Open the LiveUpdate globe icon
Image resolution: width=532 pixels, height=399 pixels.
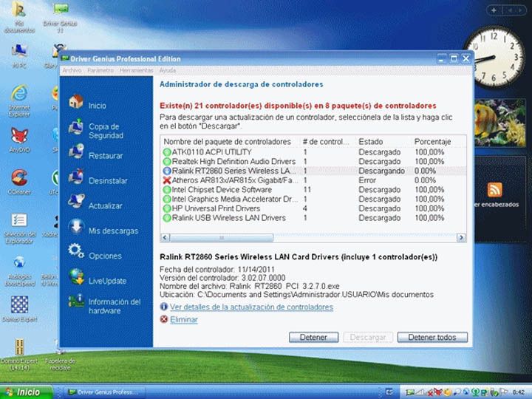pyautogui.click(x=76, y=276)
